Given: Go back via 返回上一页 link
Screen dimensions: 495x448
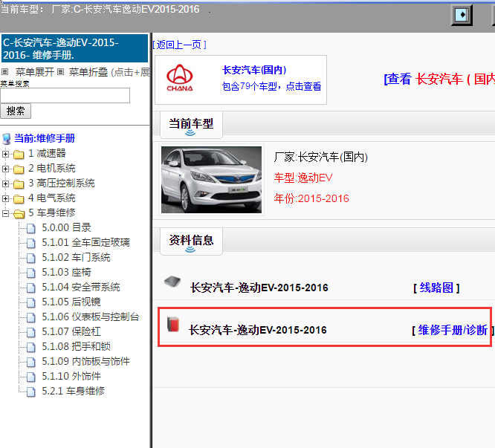Looking at the screenshot, I should click(x=179, y=45).
